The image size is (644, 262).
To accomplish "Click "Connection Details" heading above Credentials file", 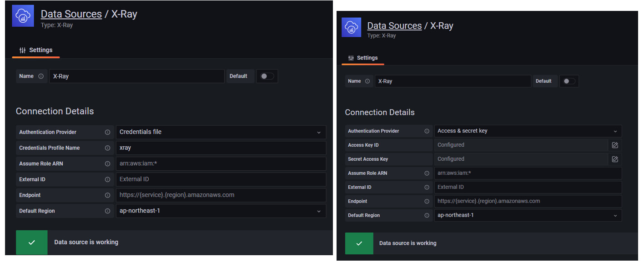I will (55, 111).
